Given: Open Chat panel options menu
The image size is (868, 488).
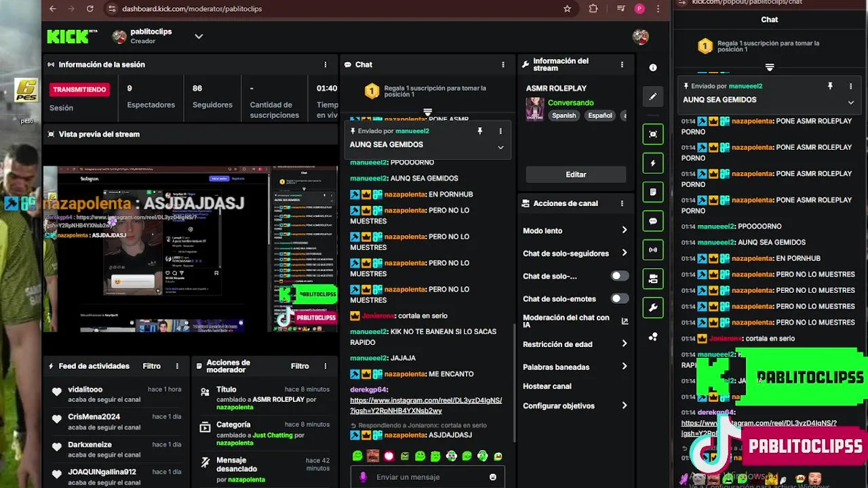Looking at the screenshot, I should click(503, 64).
